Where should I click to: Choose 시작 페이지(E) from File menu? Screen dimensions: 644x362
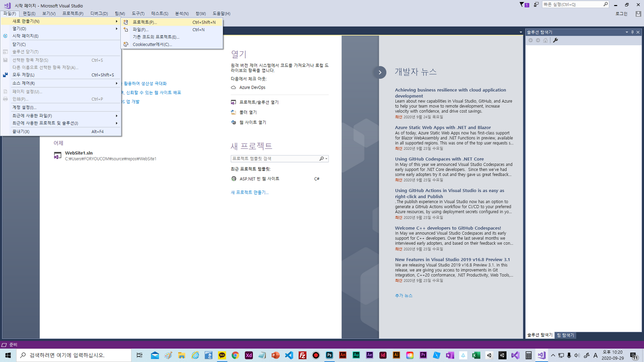[61, 36]
